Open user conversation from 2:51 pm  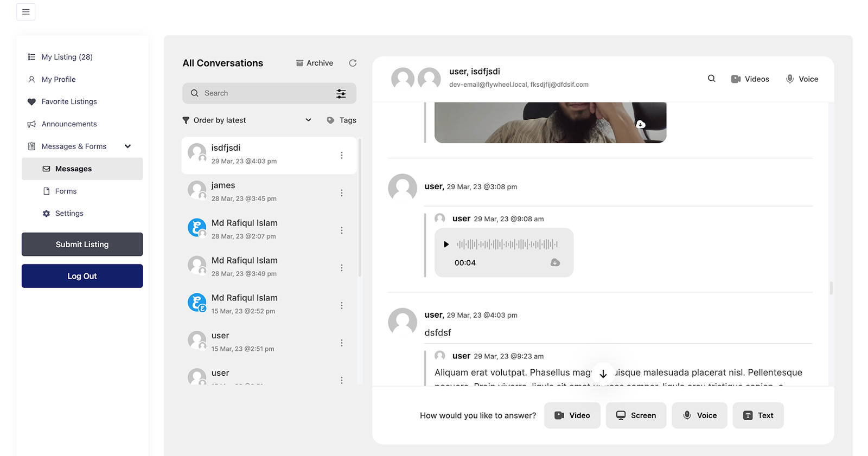269,343
